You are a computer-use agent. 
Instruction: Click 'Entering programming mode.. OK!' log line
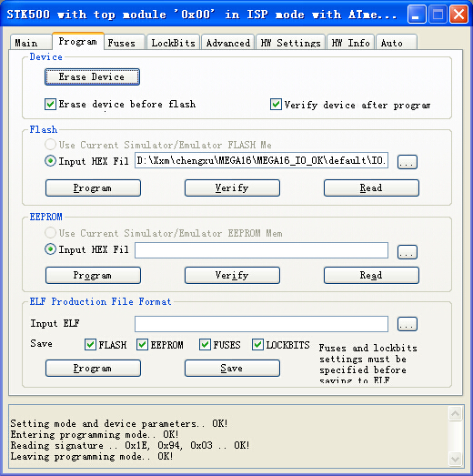(x=95, y=434)
